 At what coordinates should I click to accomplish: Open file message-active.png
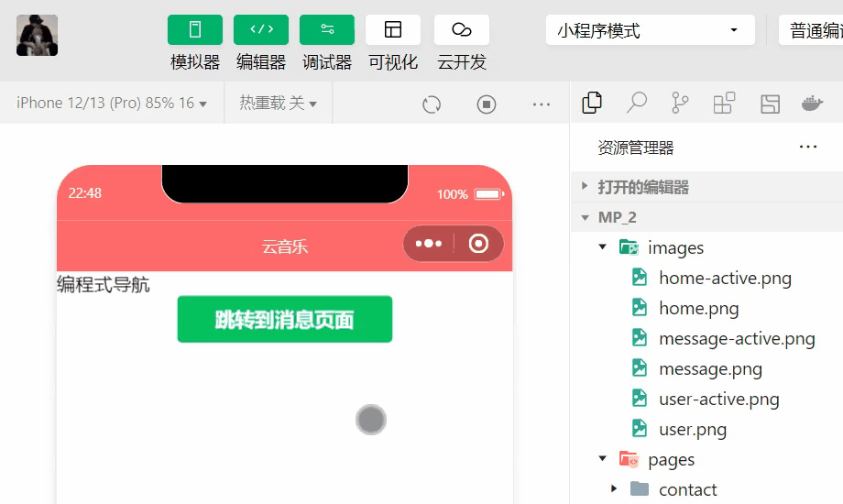tap(737, 338)
